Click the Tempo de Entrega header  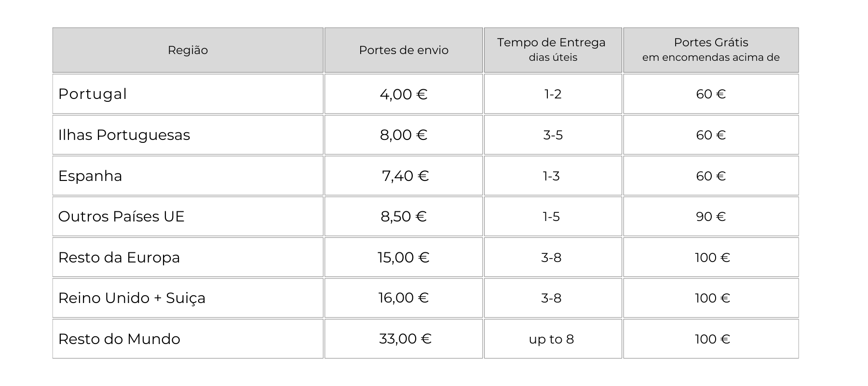click(x=553, y=50)
